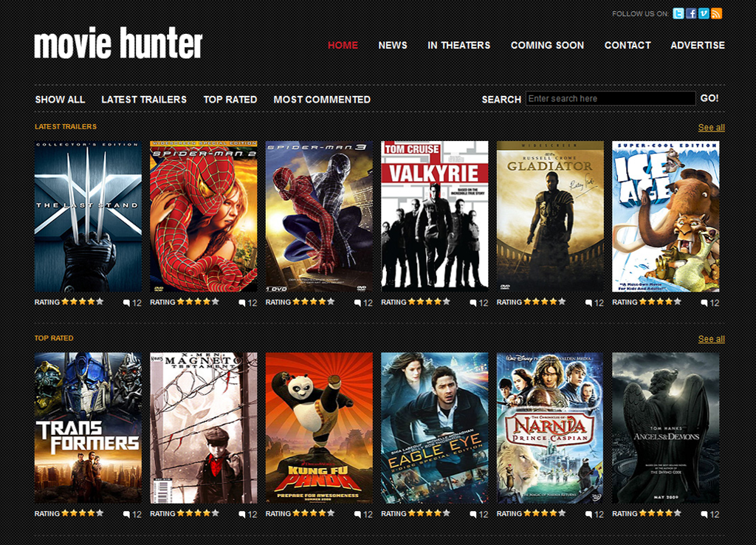The image size is (756, 545).
Task: Open the RSS feed icon
Action: click(x=716, y=13)
